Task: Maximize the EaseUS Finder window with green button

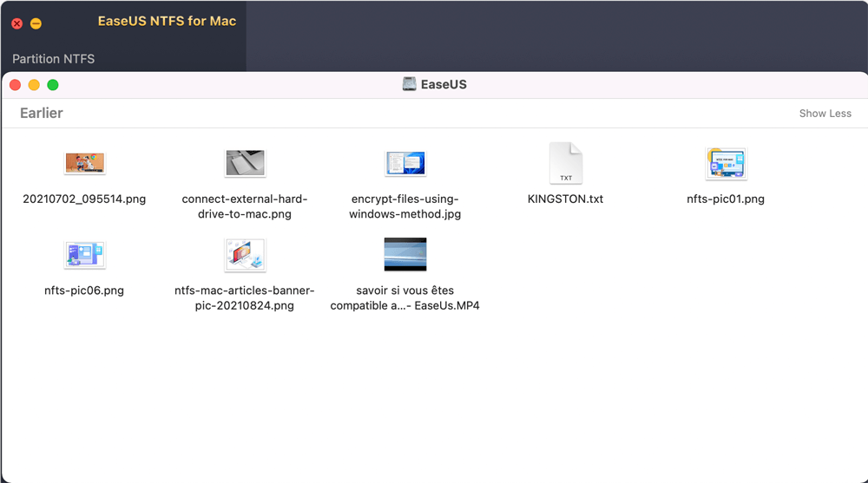Action: coord(53,85)
